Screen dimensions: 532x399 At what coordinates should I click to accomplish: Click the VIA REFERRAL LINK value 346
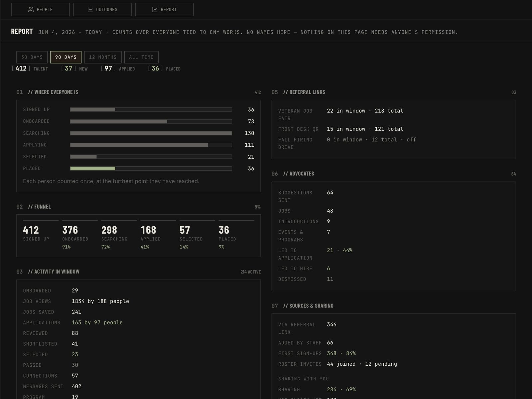pyautogui.click(x=332, y=324)
